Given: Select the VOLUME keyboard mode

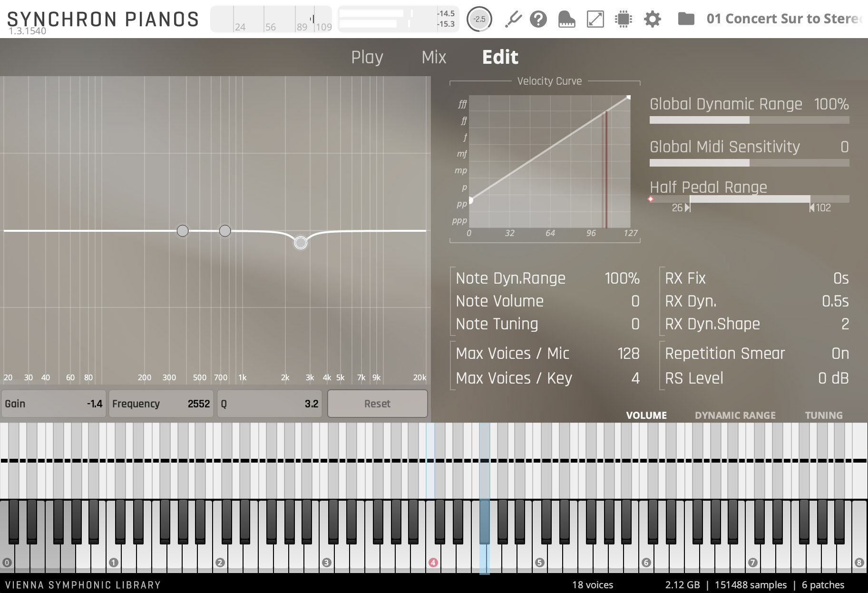Looking at the screenshot, I should click(x=646, y=415).
